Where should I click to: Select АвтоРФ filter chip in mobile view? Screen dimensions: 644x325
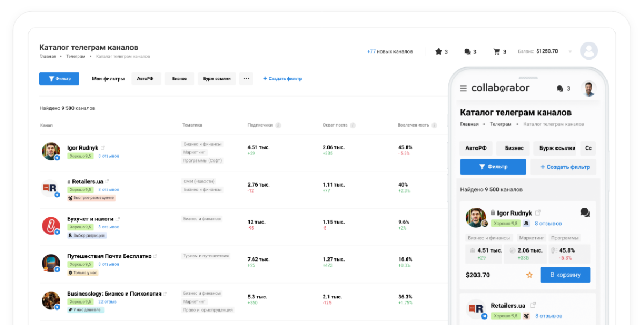click(476, 148)
